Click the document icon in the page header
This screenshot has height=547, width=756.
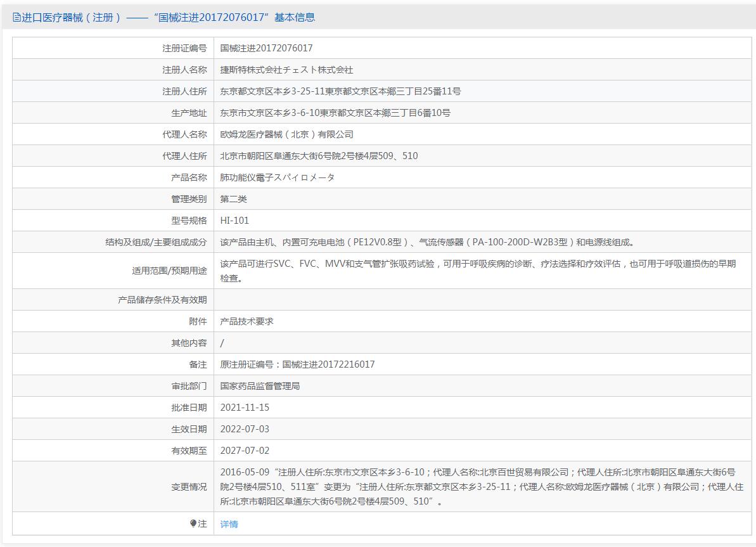tap(16, 18)
